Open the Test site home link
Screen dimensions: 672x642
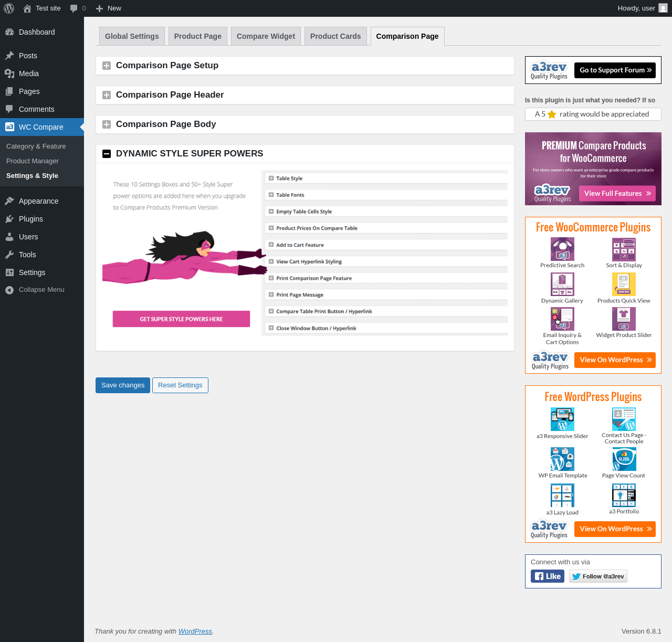point(42,8)
